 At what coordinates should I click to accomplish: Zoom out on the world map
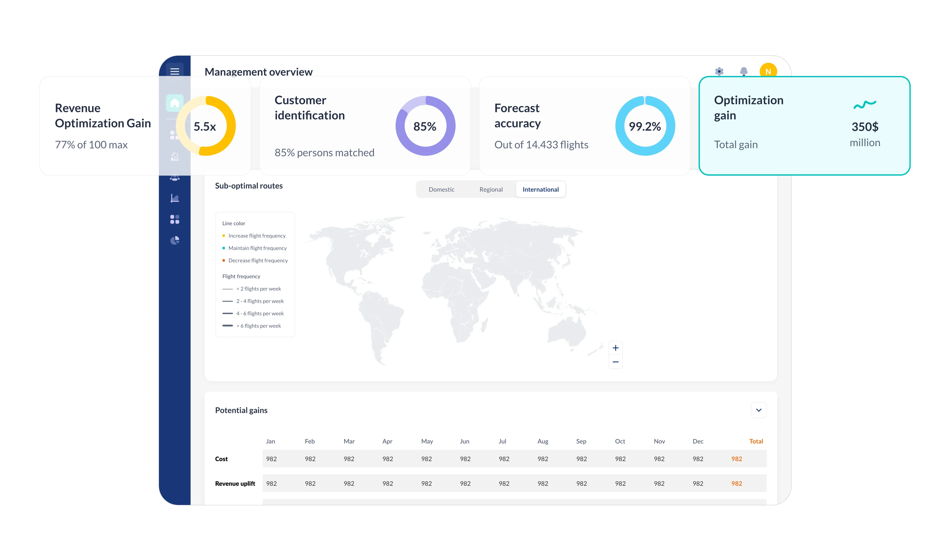(x=616, y=362)
